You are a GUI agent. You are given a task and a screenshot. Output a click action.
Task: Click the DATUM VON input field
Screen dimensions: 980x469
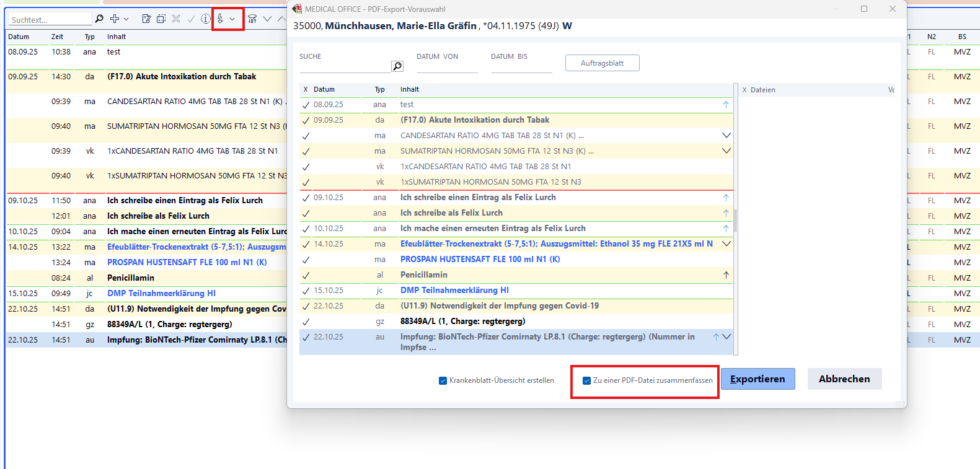click(446, 67)
